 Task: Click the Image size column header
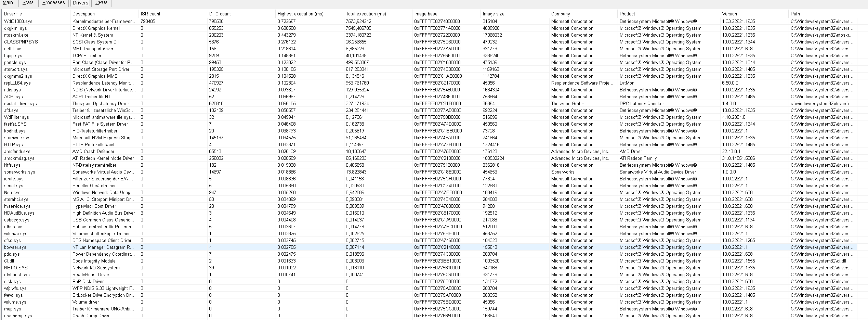[x=514, y=14]
